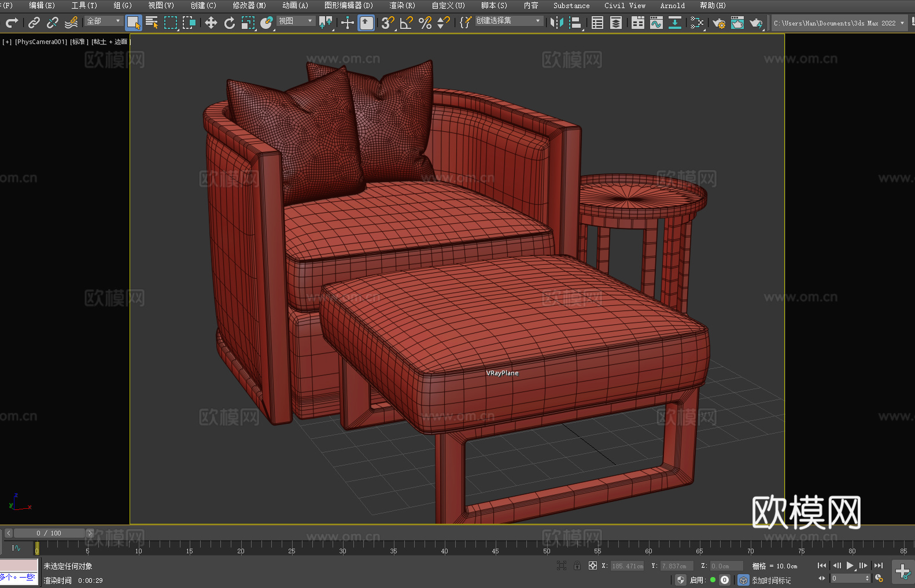Click the X coordinate field
This screenshot has height=588, width=915.
pyautogui.click(x=628, y=566)
